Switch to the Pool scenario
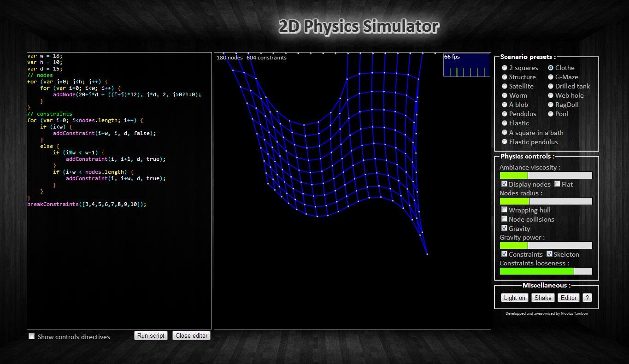629x364 pixels. (x=551, y=114)
